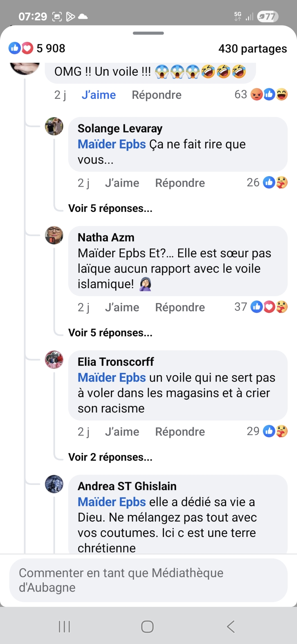Open Maïder Epbs mention in Andrea's reply
This screenshot has height=644, width=297.
point(112,502)
